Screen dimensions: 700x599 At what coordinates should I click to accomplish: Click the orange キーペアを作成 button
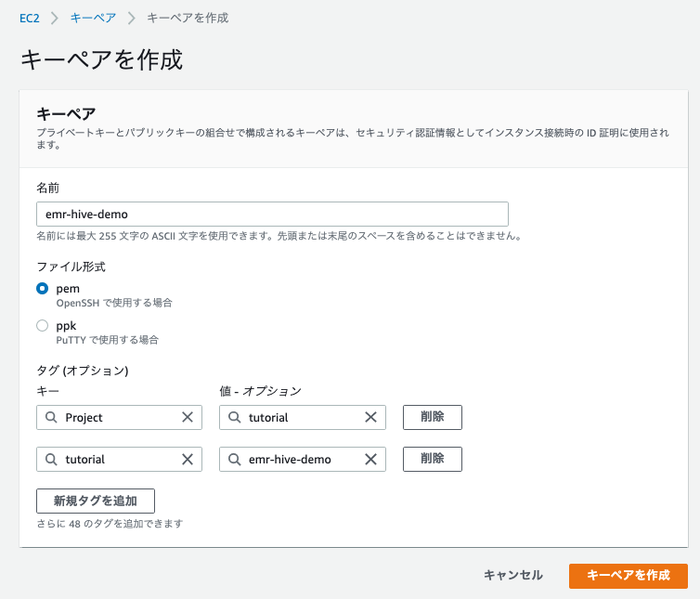point(629,576)
